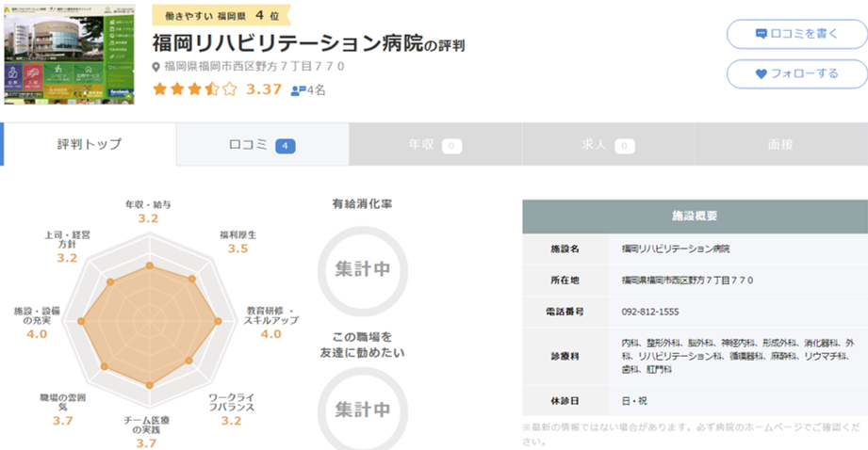This screenshot has width=868, height=450.
Task: Switch to the 口コミ tab
Action: [262, 144]
